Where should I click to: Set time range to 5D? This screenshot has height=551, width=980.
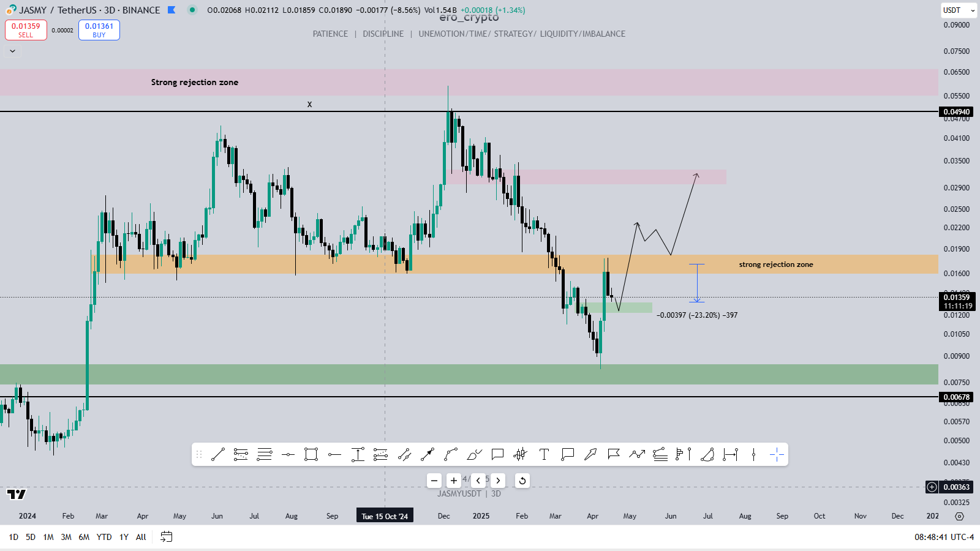[x=31, y=537]
